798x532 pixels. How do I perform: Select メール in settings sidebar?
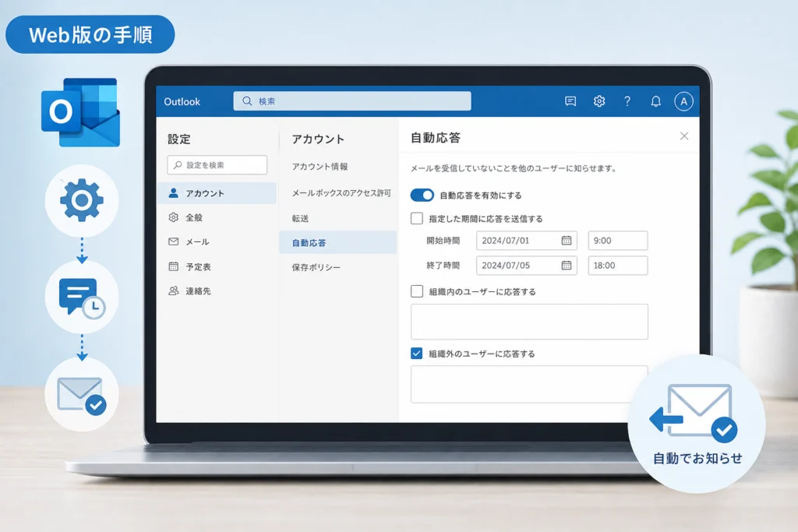click(217, 241)
